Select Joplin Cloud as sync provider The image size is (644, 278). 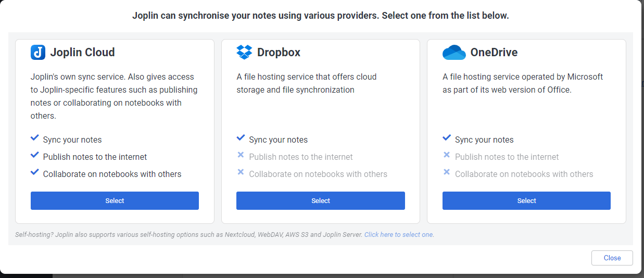coord(115,200)
